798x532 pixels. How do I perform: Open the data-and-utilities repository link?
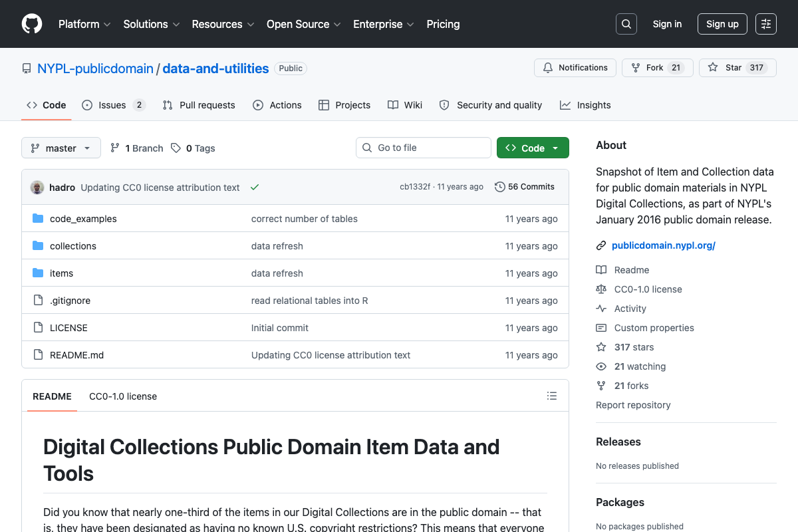point(215,68)
